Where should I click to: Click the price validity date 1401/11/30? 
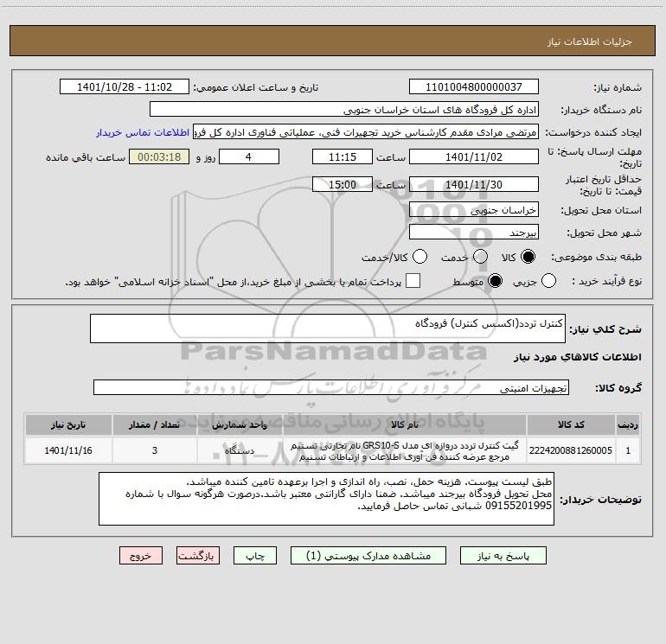pos(474,184)
